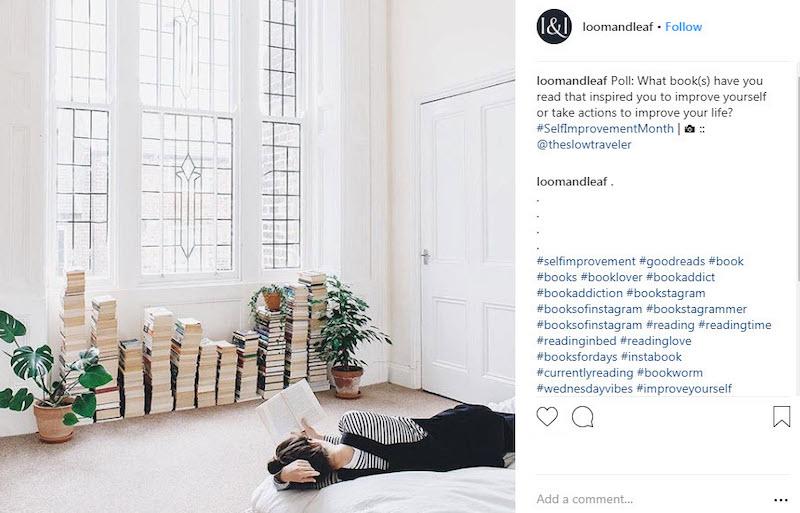The height and width of the screenshot is (513, 800).
Task: Like the post with the heart icon
Action: [x=547, y=417]
